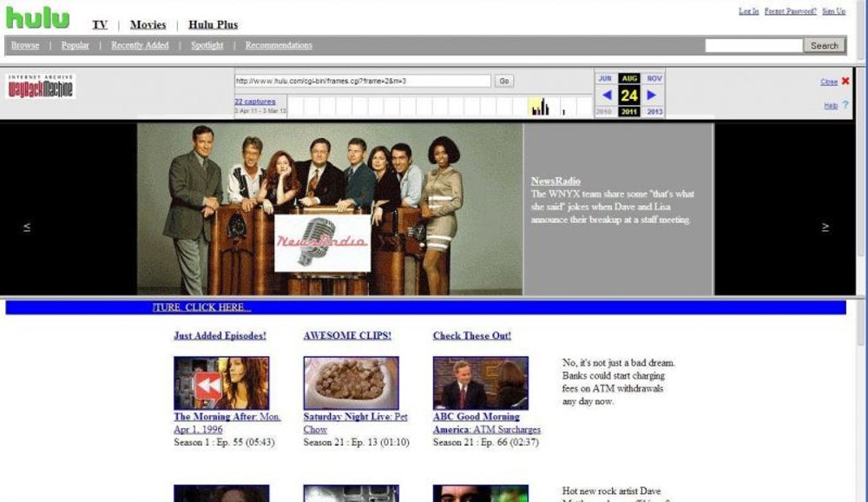
Task: Go to next capture with blue right arrow
Action: (652, 96)
